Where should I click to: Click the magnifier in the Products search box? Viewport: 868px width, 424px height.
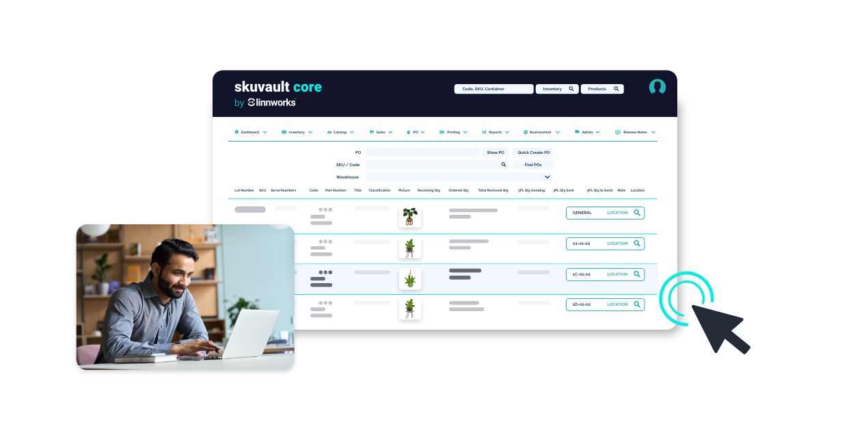coord(616,89)
